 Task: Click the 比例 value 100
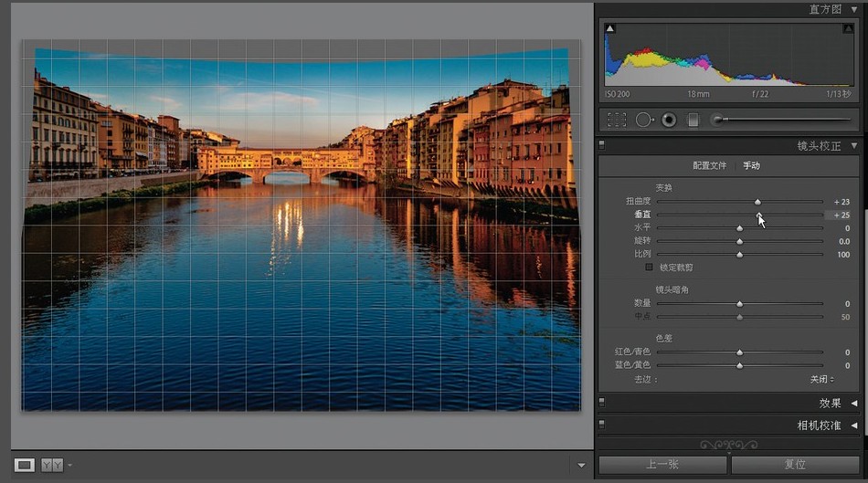coord(843,255)
